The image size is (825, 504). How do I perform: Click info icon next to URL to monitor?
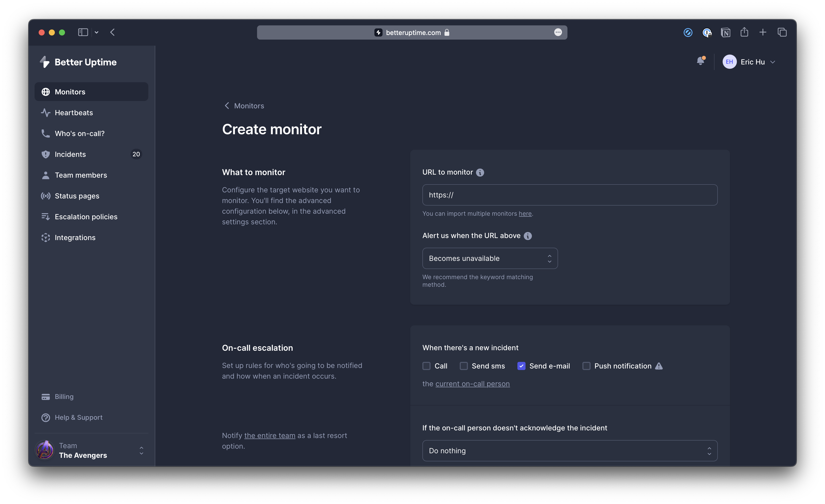tap(480, 173)
